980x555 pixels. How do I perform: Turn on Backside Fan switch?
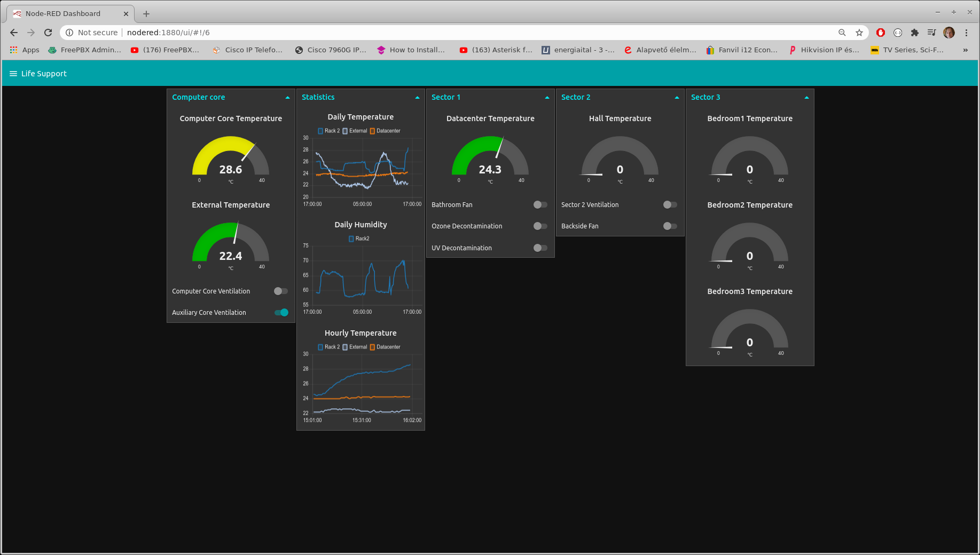pos(670,226)
